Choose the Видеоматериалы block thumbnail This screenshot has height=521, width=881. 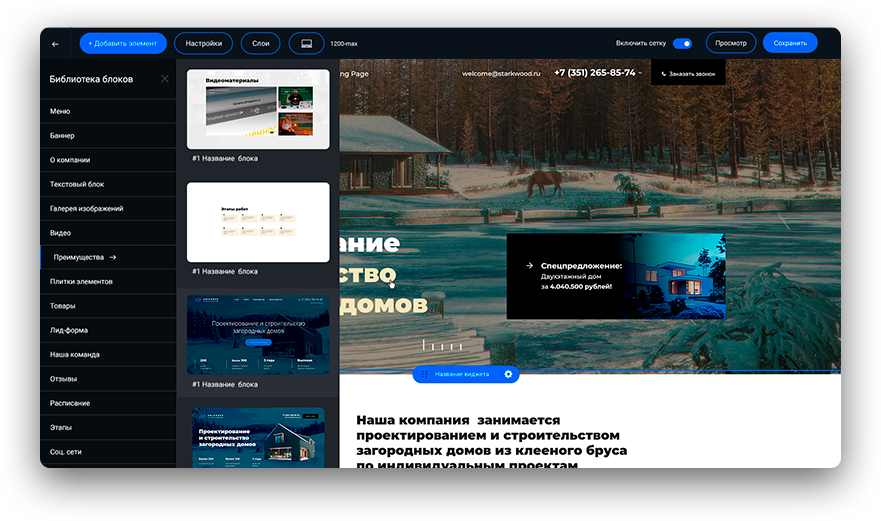click(x=258, y=108)
